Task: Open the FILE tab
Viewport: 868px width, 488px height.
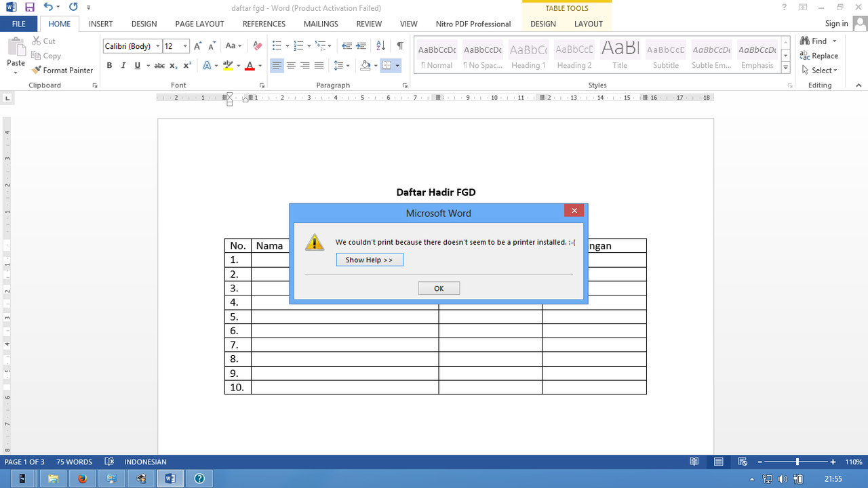Action: coord(19,24)
